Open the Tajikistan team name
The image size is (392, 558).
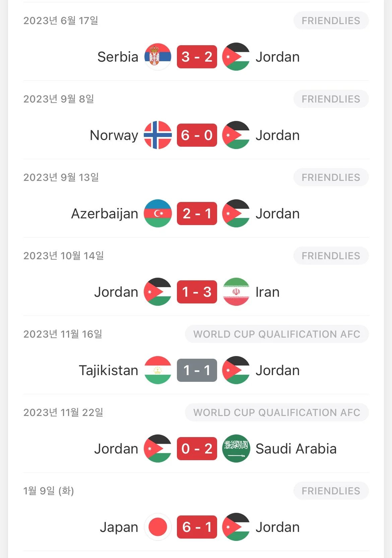click(x=108, y=370)
